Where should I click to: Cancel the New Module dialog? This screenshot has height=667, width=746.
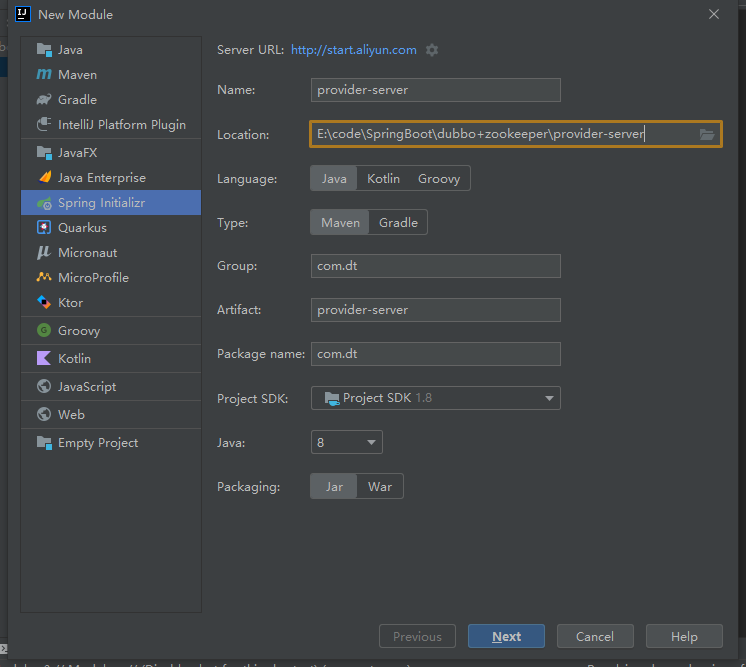pos(595,636)
